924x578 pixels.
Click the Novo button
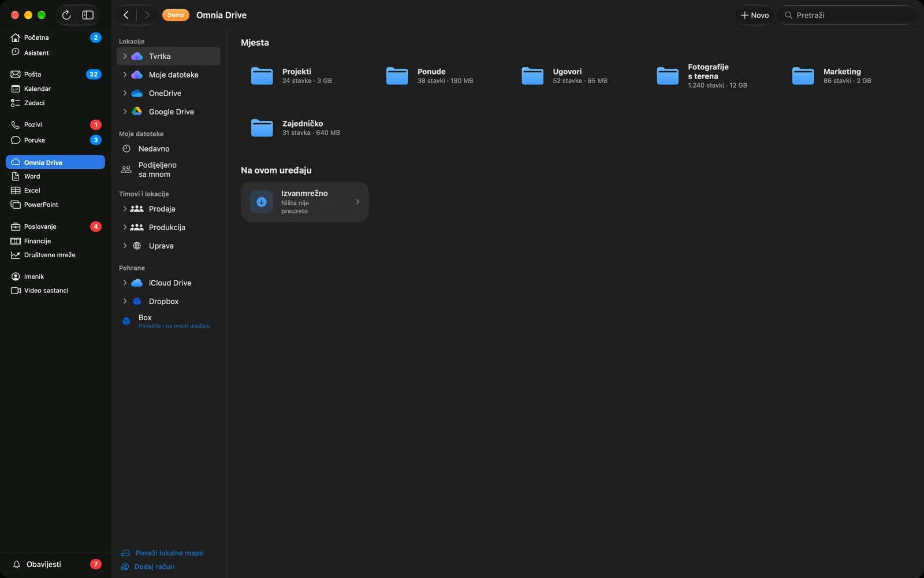pyautogui.click(x=755, y=15)
